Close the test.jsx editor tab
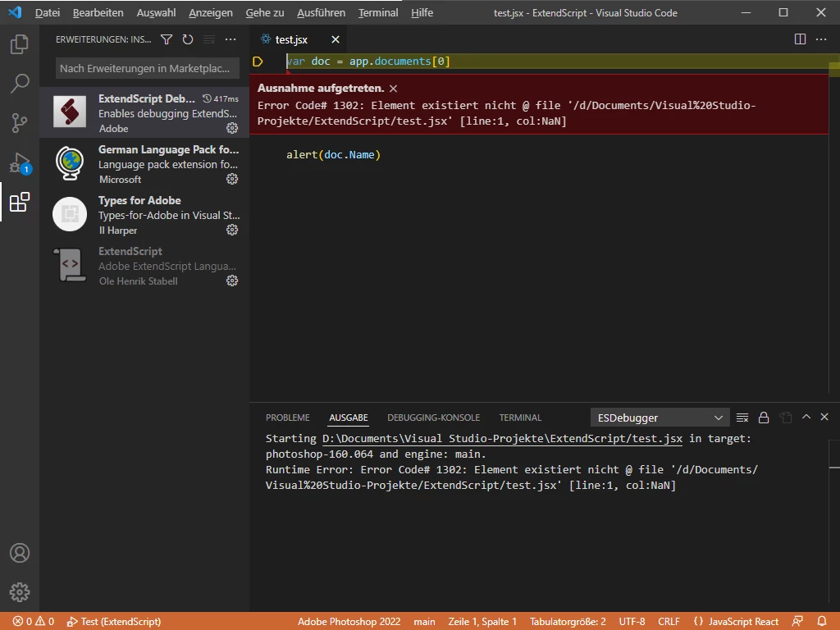Screen dimensions: 840x630 click(x=336, y=39)
